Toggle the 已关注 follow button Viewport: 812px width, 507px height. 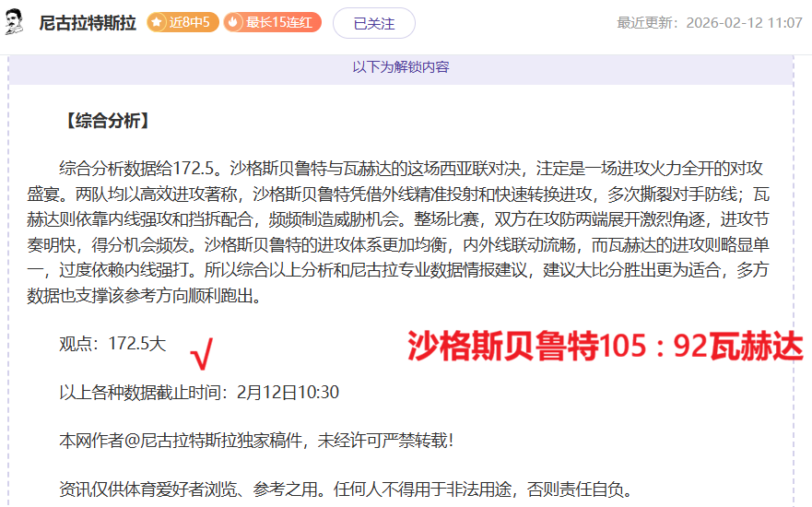tap(373, 23)
